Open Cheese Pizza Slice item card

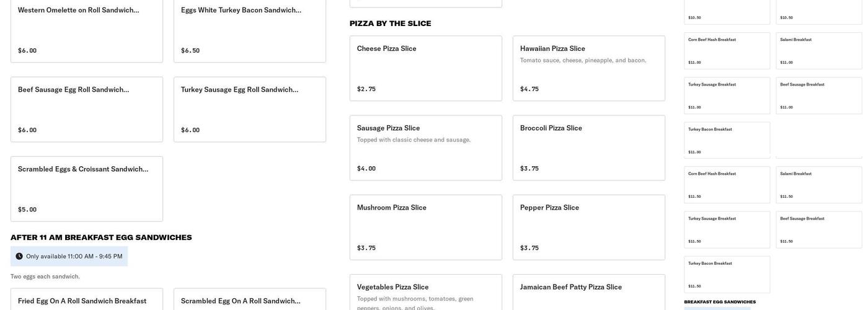tap(425, 68)
